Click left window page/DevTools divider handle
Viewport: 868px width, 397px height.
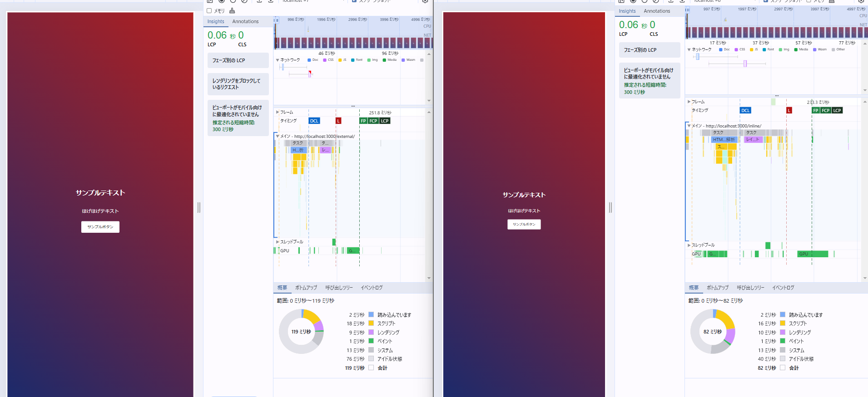pyautogui.click(x=199, y=207)
